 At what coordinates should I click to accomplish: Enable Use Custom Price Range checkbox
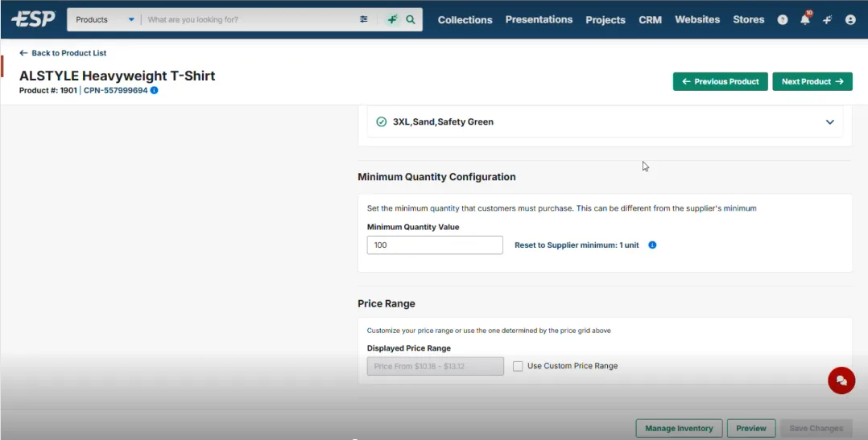(518, 366)
